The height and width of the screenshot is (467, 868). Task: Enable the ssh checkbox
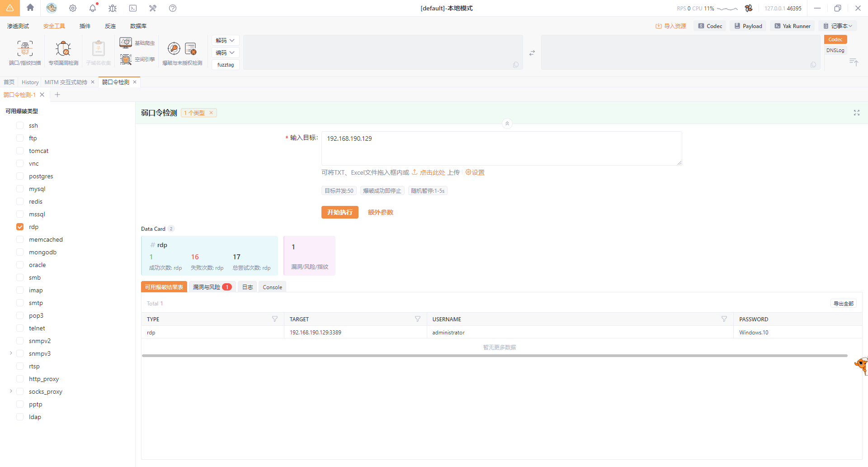[x=20, y=125]
